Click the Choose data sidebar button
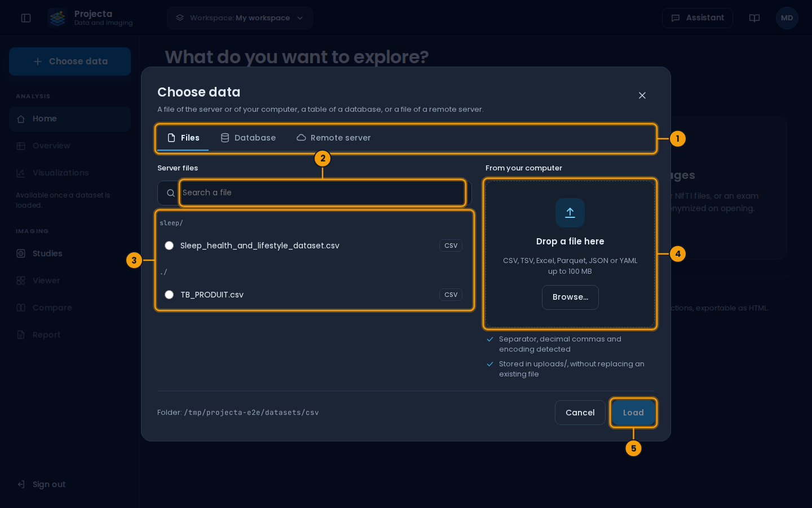Viewport: 812px width, 508px height. coord(70,62)
